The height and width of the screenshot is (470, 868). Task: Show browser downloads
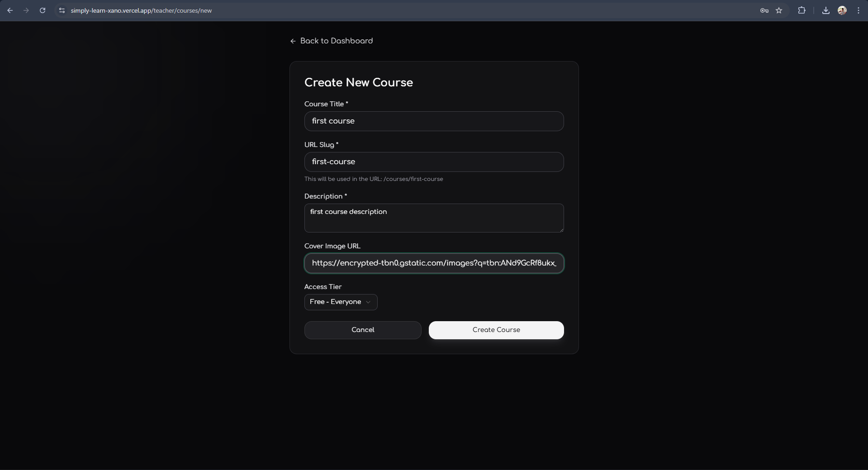click(825, 10)
